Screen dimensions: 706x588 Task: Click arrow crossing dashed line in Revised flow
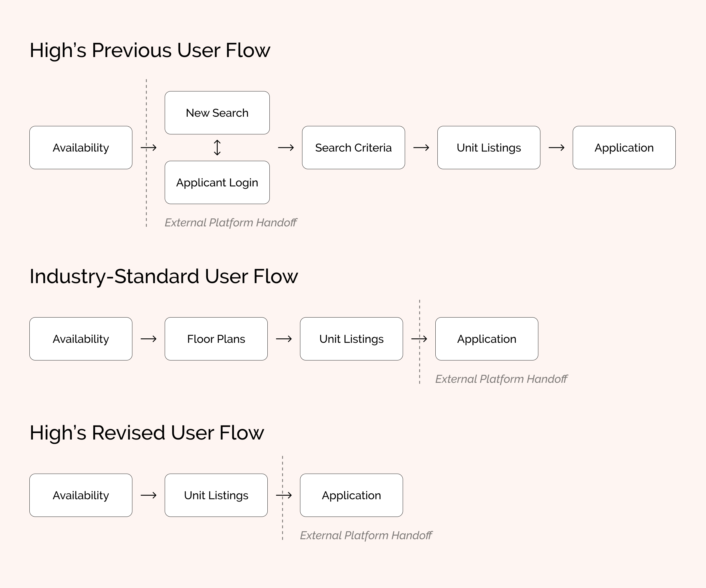point(284,495)
